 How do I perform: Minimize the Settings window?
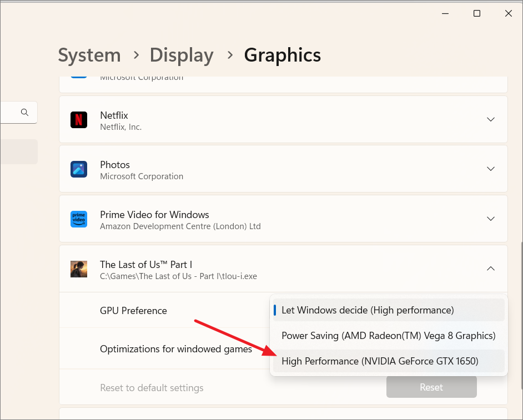click(445, 13)
